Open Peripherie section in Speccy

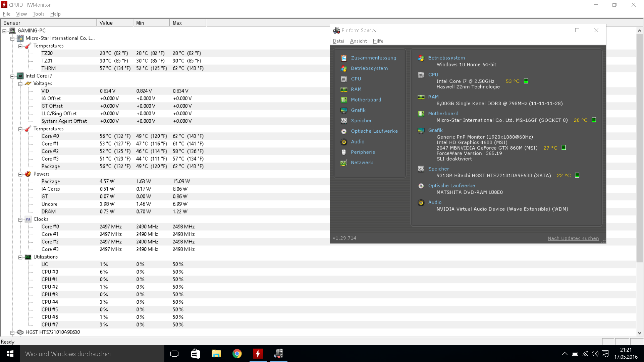[363, 152]
